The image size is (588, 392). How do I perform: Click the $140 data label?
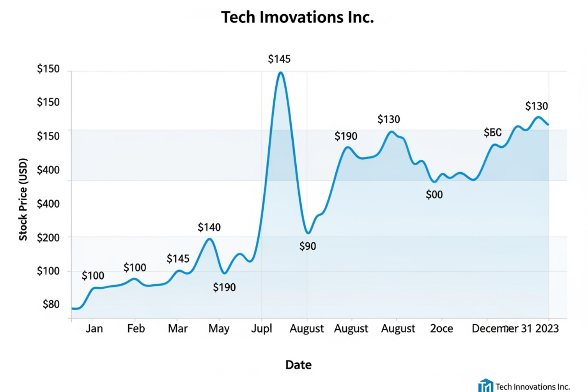pyautogui.click(x=209, y=227)
